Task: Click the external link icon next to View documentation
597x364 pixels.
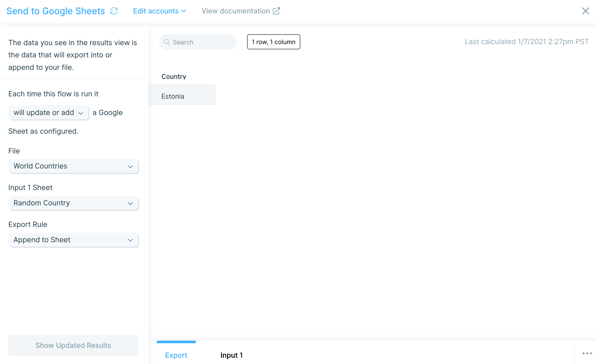Action: [x=276, y=11]
